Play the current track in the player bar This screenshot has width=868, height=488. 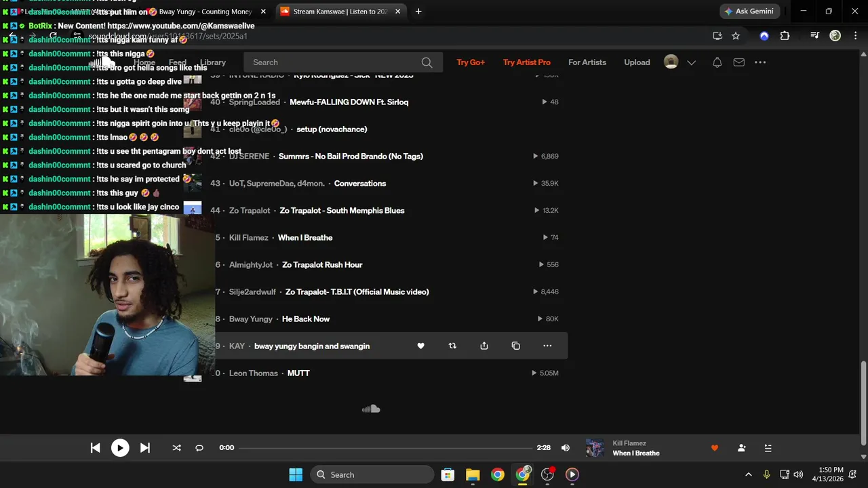point(120,448)
